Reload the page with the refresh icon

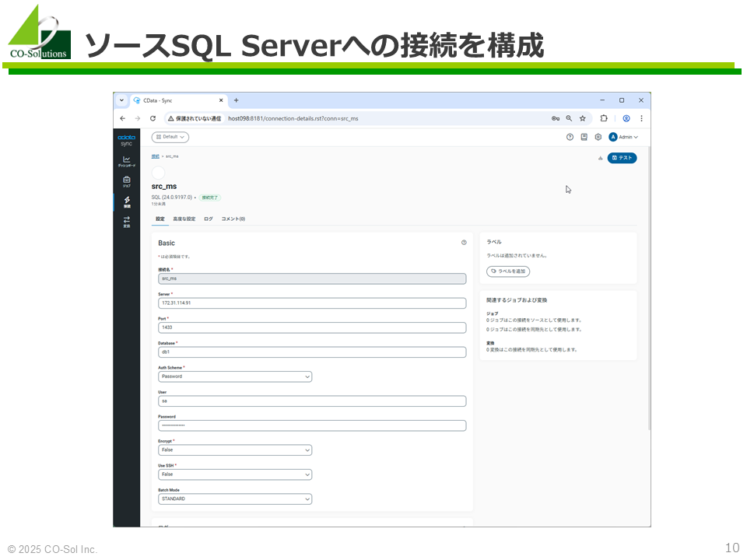(x=153, y=118)
